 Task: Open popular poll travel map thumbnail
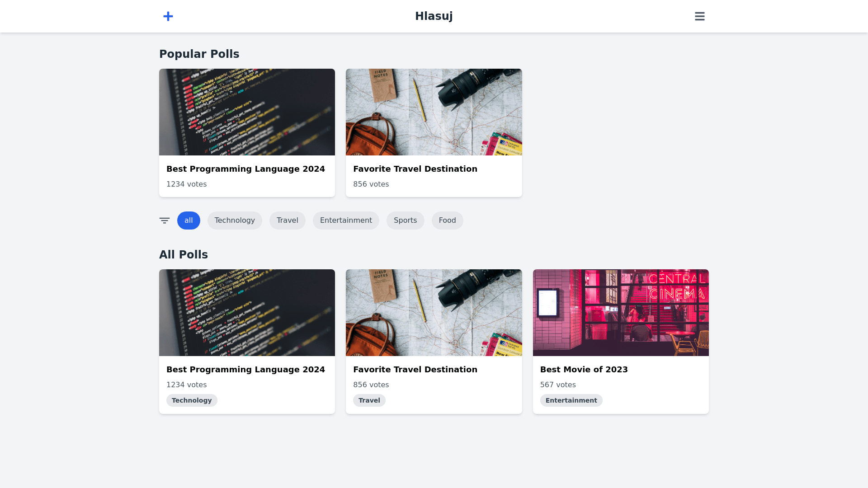pyautogui.click(x=434, y=112)
